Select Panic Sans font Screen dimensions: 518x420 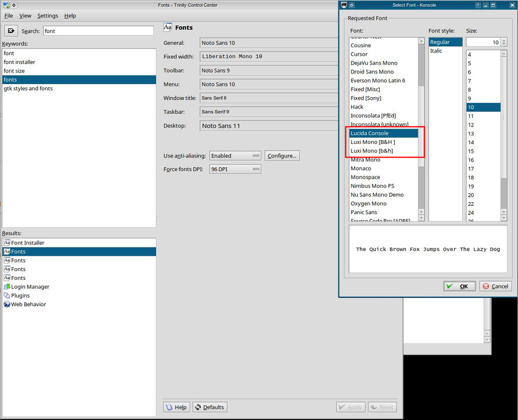click(384, 212)
